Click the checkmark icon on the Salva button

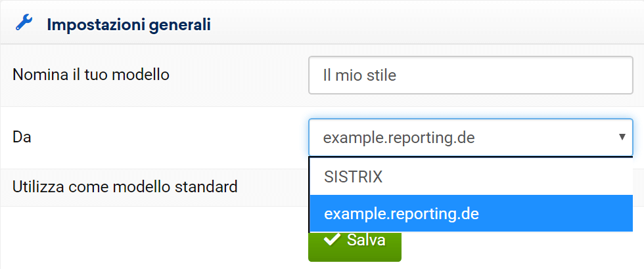[332, 240]
